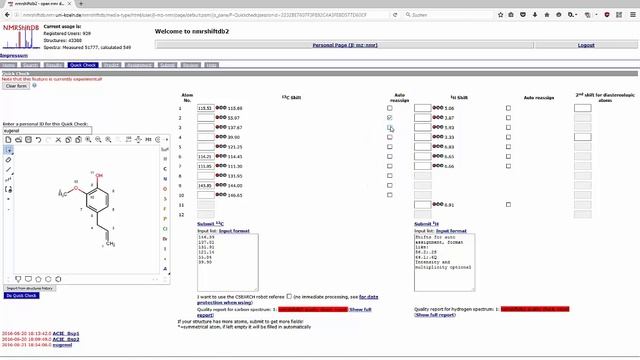Select the single bond drawing tool
This screenshot has height=360, width=640.
[x=8, y=170]
